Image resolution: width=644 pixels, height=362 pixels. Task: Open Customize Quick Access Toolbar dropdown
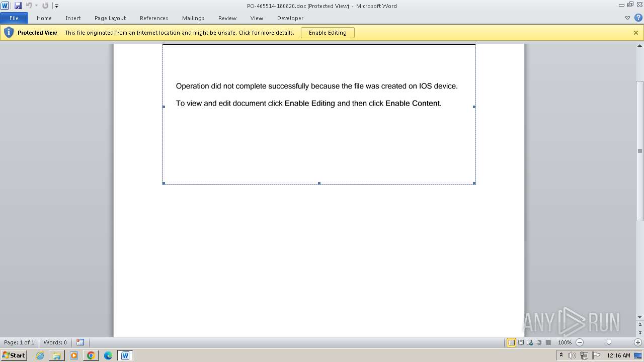56,6
